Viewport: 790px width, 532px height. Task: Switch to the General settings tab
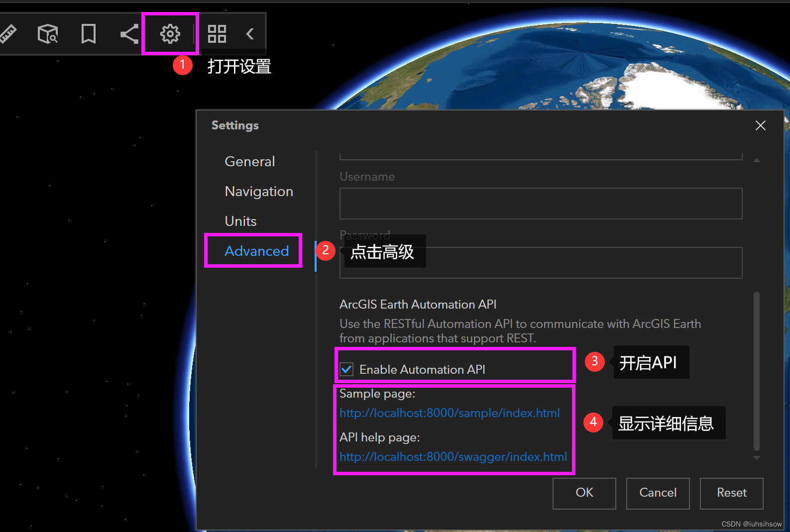[x=250, y=162]
